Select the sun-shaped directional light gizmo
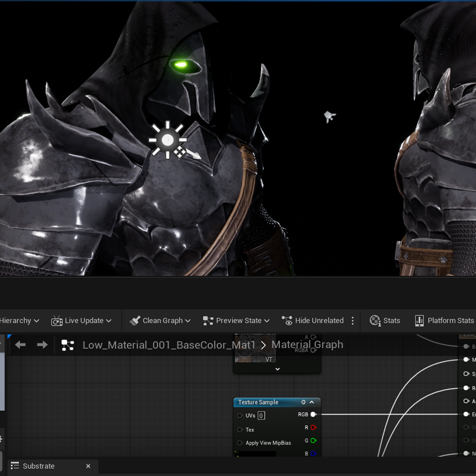Image resolution: width=476 pixels, height=476 pixels. pos(168,140)
